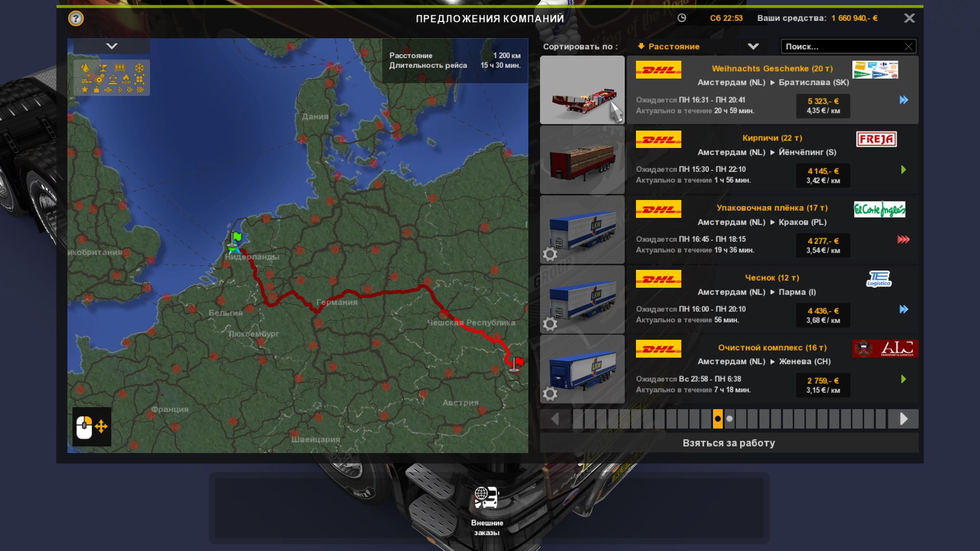Viewport: 980px width, 551px height.
Task: Go to next page of offers
Action: tap(903, 419)
